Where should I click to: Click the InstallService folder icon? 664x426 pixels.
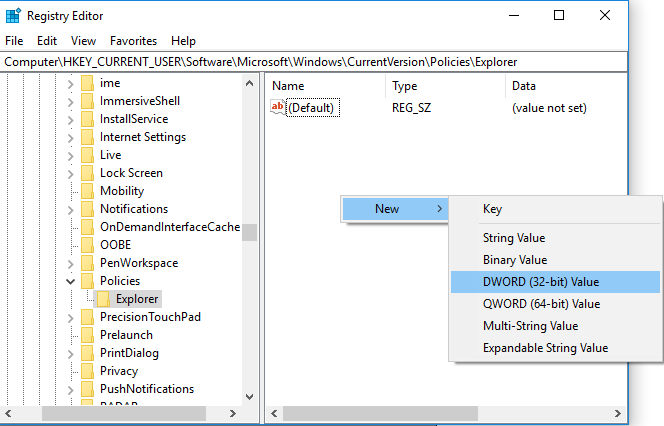87,119
